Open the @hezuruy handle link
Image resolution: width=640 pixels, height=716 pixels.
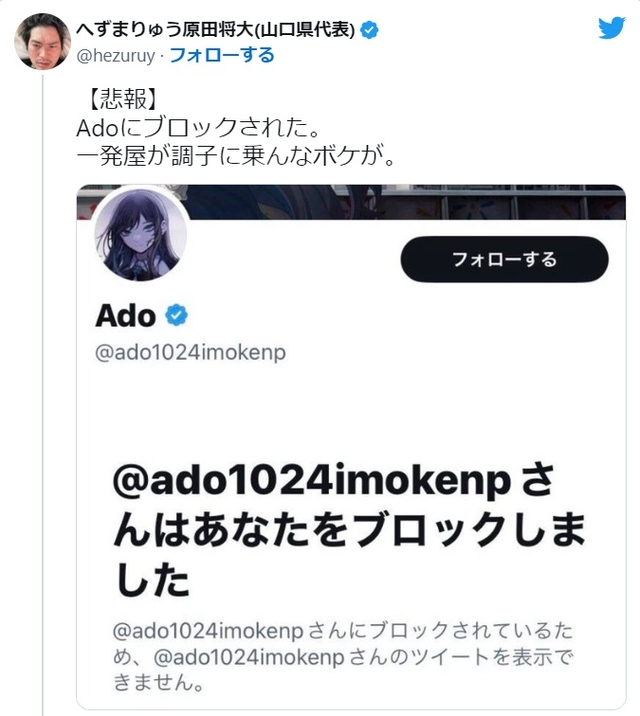coord(116,56)
